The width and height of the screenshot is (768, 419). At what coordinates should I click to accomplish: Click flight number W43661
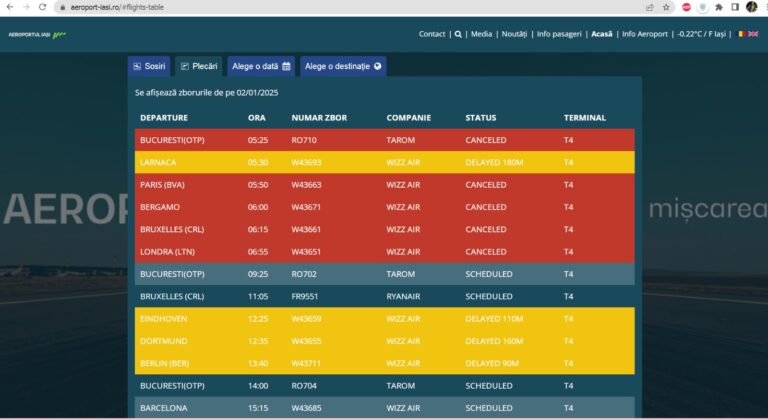click(306, 229)
